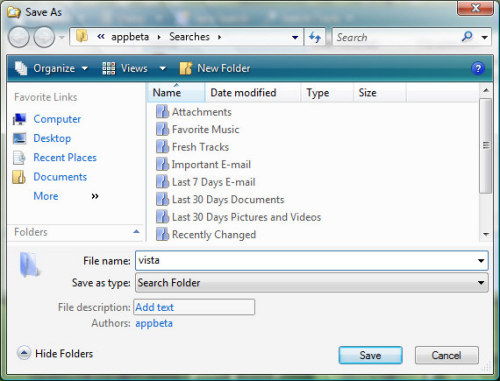The width and height of the screenshot is (500, 381).
Task: Click the Save button
Action: [x=370, y=355]
